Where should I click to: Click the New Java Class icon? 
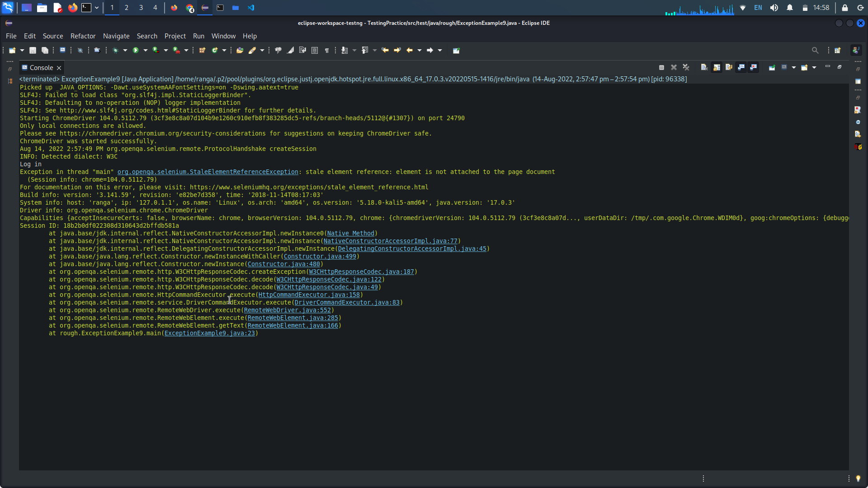click(x=215, y=50)
